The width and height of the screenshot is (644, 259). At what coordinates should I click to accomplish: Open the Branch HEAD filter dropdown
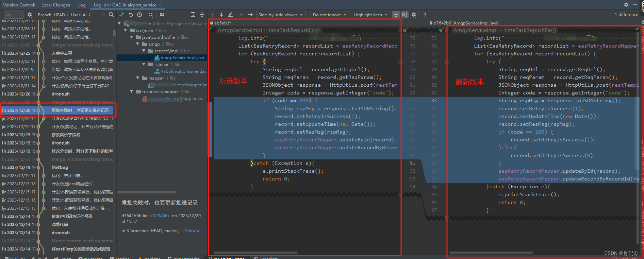pos(52,15)
